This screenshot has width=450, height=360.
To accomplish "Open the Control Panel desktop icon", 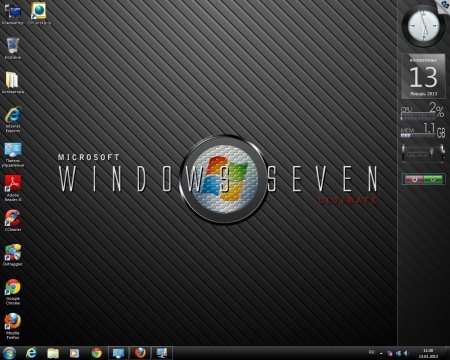I will pyautogui.click(x=13, y=154).
